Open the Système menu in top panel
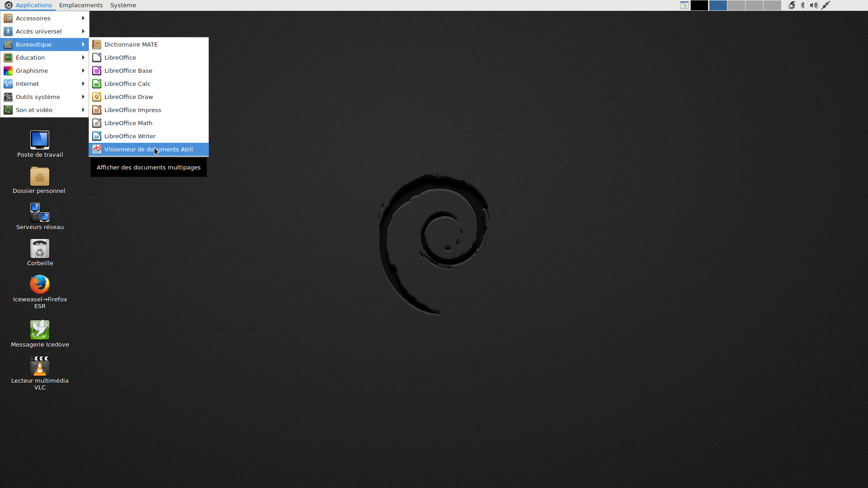The image size is (868, 488). point(123,5)
